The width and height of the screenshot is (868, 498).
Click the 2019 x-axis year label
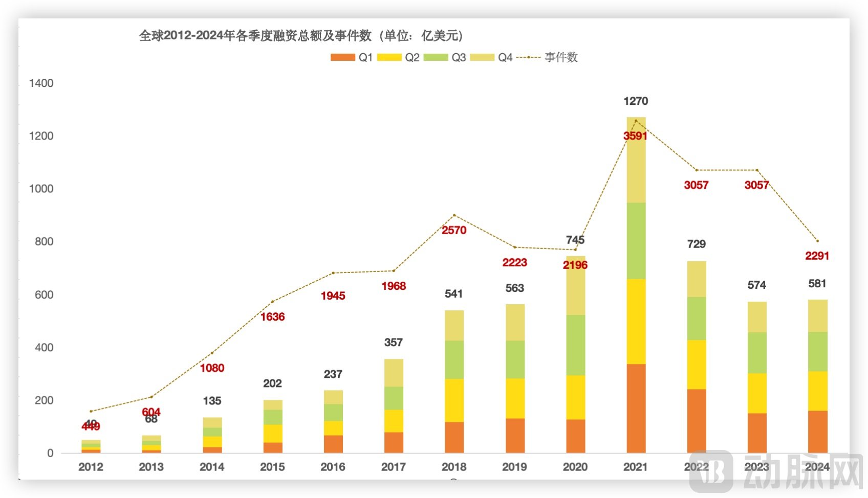514,467
